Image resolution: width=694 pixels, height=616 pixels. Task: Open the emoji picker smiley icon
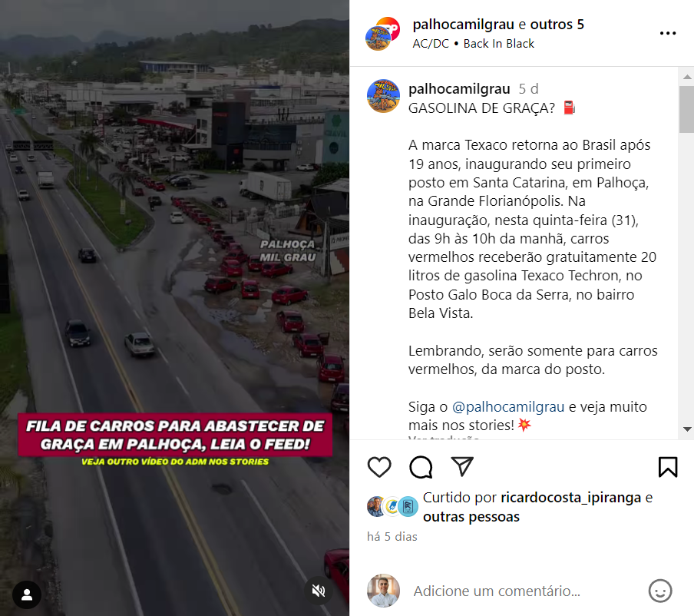coord(660,591)
